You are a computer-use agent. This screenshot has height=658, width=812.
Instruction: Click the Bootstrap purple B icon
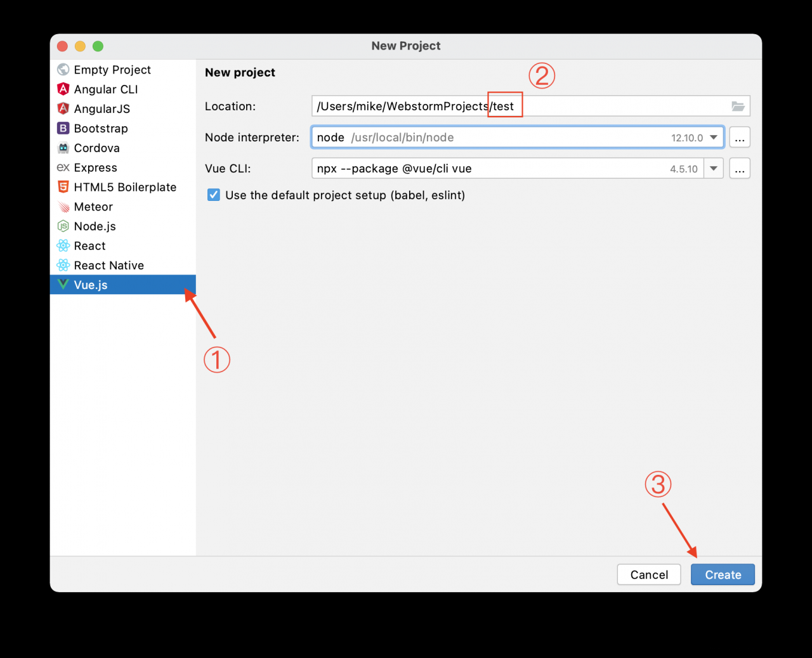click(x=63, y=129)
